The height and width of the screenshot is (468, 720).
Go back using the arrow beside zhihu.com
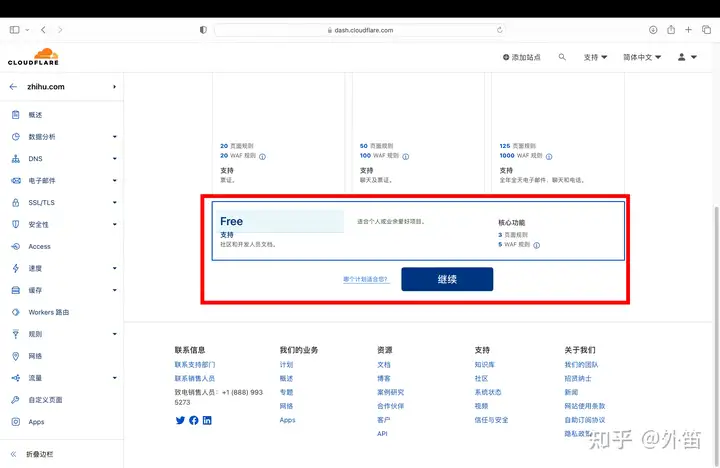[13, 87]
